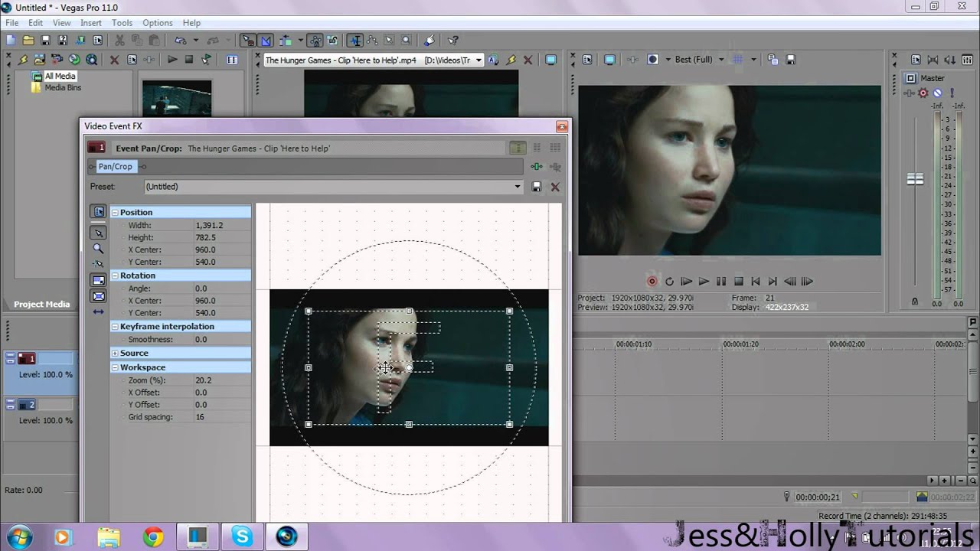Click the Save Preset disk icon
Image resolution: width=980 pixels, height=551 pixels.
pos(537,187)
